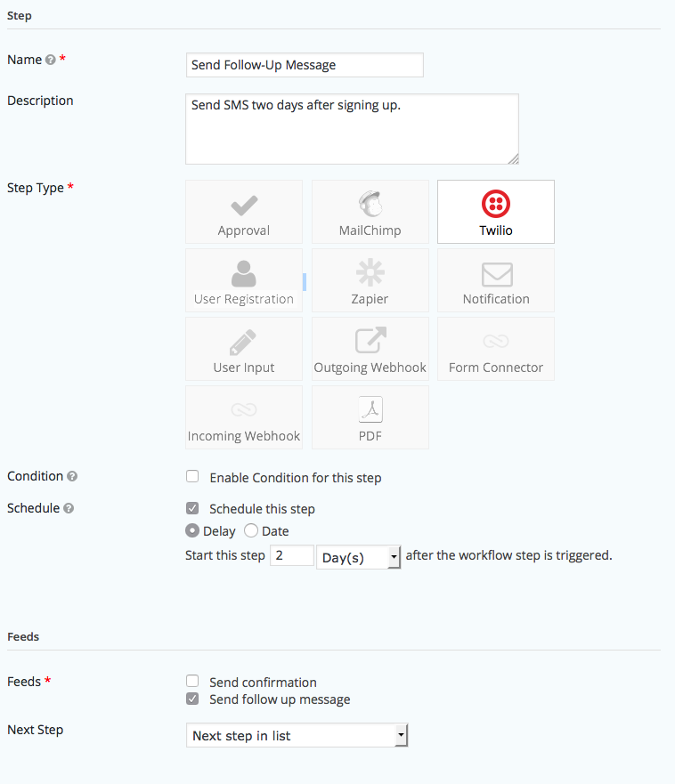Select the User Registration step type
Screen dimensions: 675x784
244,280
